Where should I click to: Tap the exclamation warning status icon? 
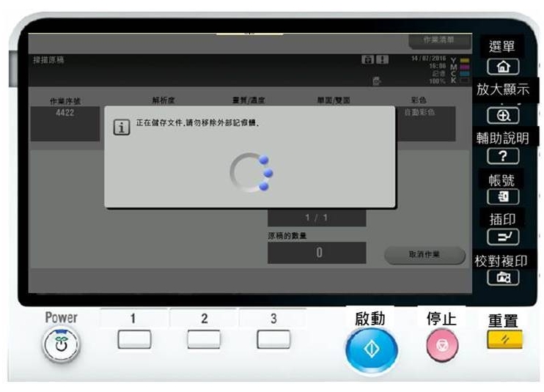coord(382,59)
